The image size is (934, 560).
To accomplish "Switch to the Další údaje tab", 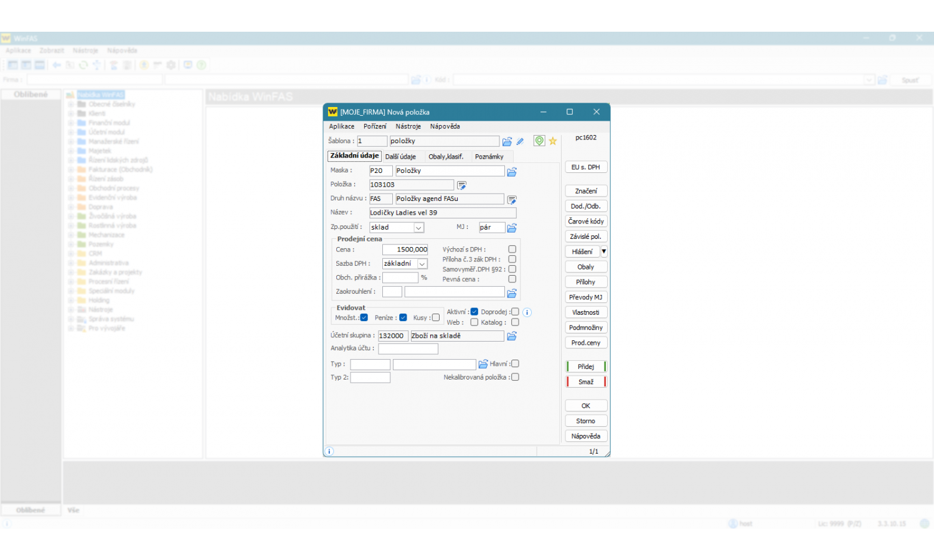I will click(400, 157).
